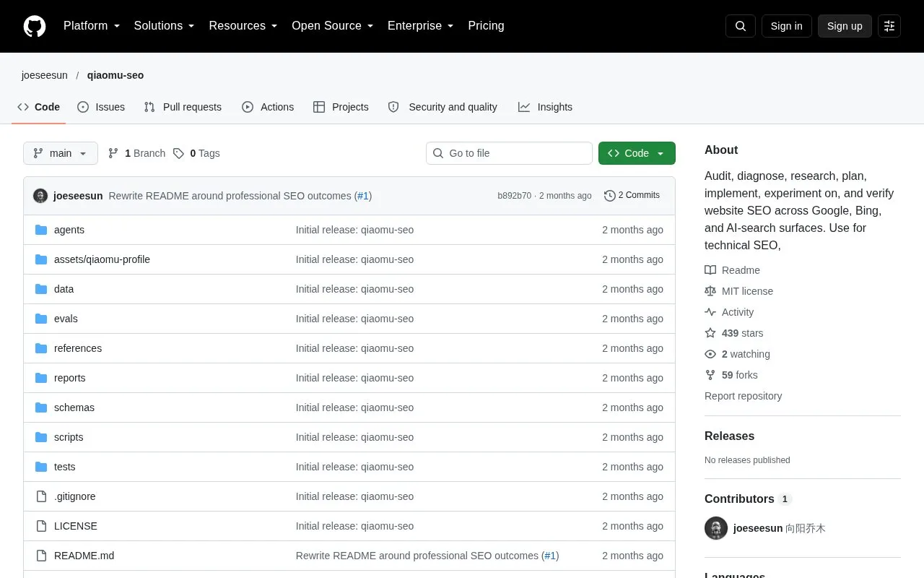This screenshot has width=924, height=578.
Task: Open commit history clock icon
Action: (610, 196)
